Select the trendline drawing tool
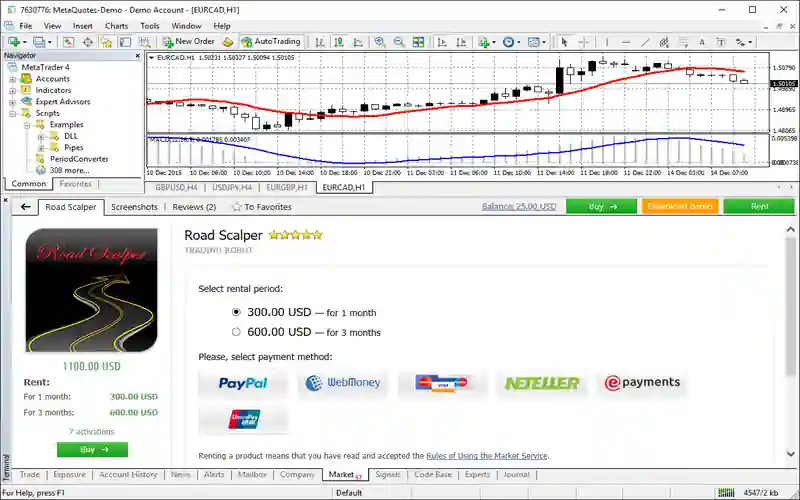This screenshot has width=800, height=500. pos(645,42)
